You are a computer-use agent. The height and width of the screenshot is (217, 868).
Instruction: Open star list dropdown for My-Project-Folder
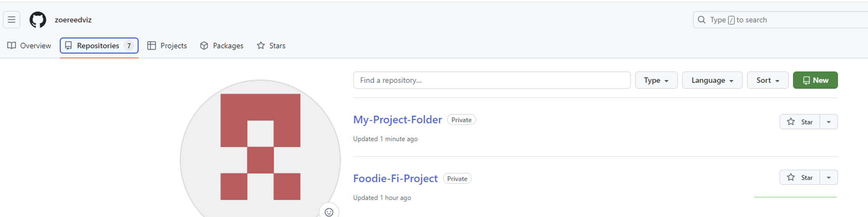(x=829, y=122)
